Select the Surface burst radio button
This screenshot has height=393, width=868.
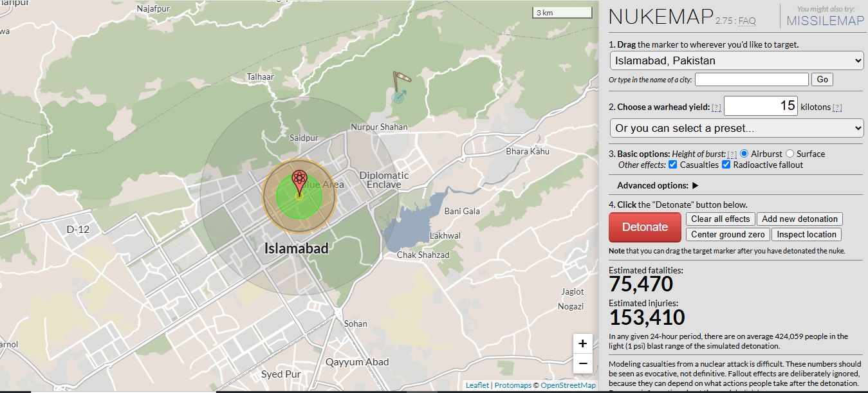tap(790, 154)
